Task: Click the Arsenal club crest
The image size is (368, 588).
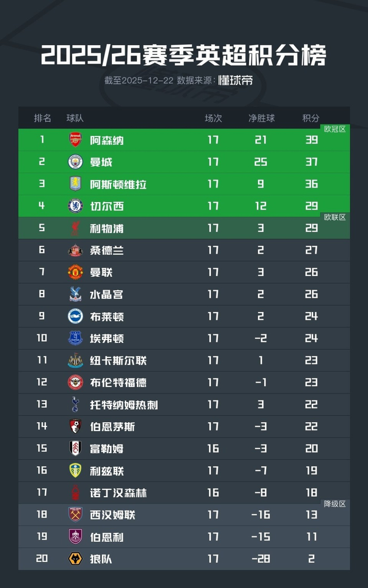Action: pos(75,140)
